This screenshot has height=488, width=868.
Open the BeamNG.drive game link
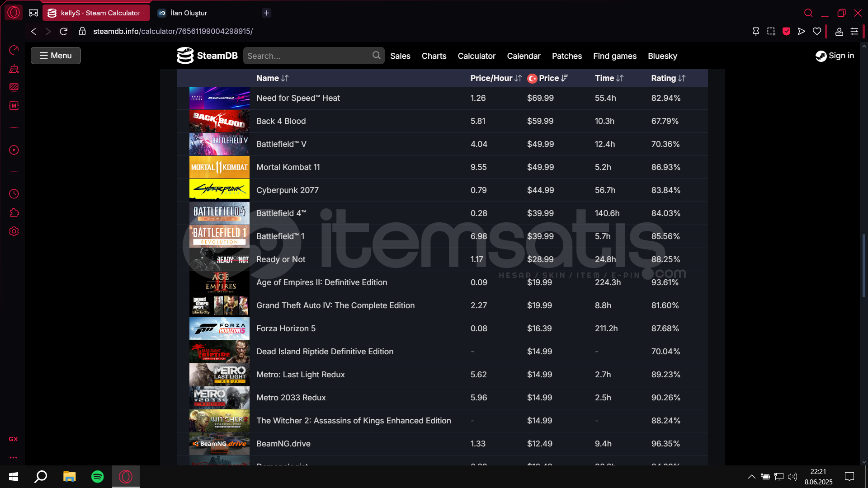tap(283, 444)
